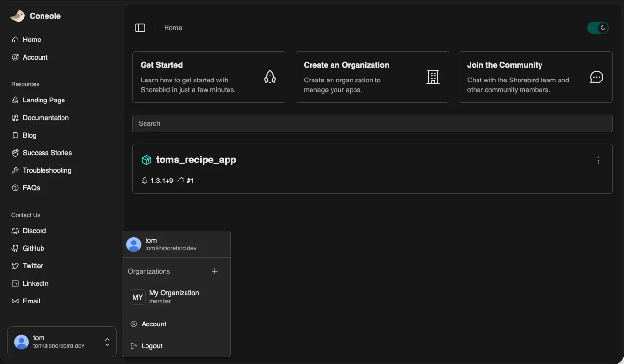Click the Account icon in sidebar
The image size is (624, 364).
15,57
